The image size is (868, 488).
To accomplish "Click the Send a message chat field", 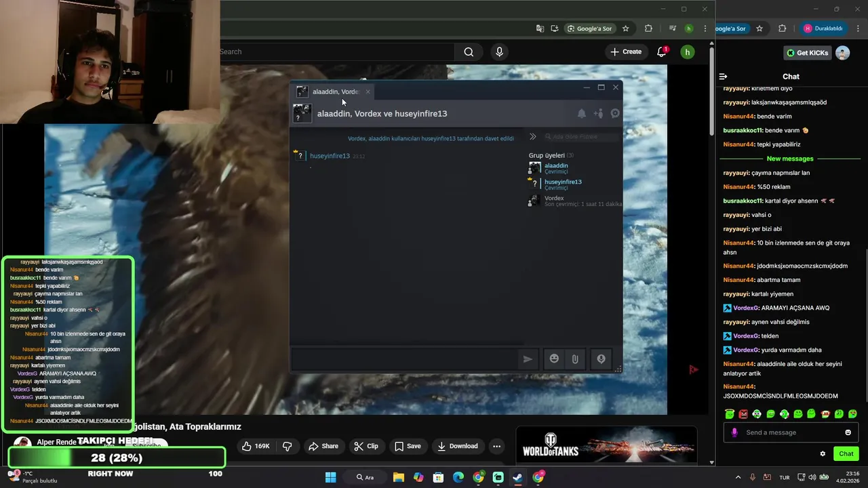I will (x=791, y=432).
